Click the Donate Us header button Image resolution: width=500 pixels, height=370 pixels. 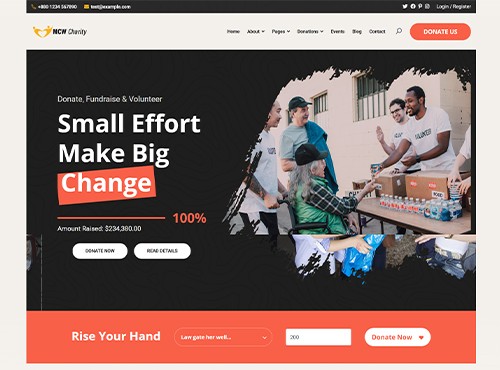(440, 32)
